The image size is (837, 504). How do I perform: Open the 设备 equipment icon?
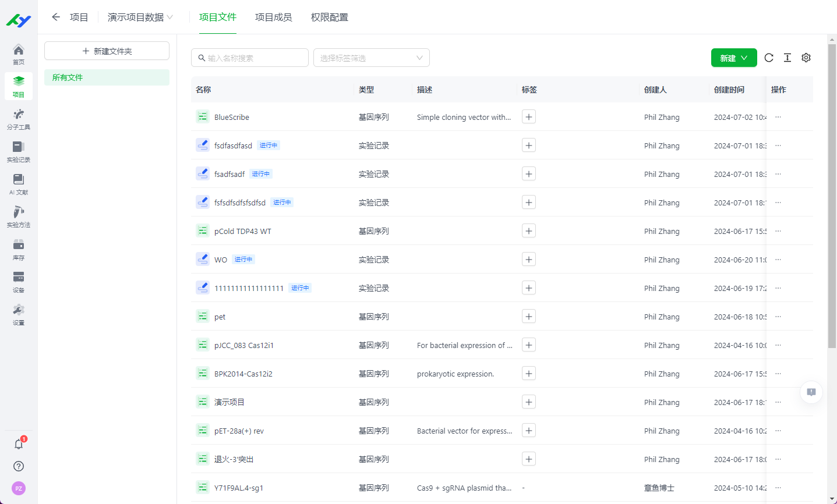pos(19,282)
